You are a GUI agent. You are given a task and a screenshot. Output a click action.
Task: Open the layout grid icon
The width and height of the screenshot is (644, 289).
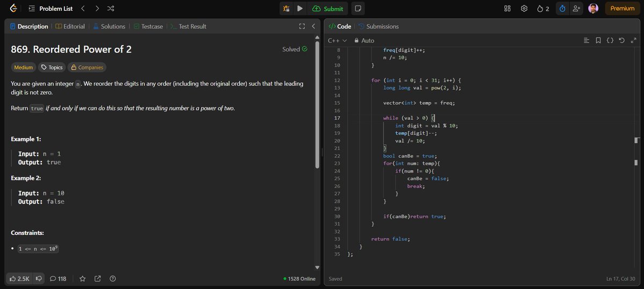tap(507, 9)
